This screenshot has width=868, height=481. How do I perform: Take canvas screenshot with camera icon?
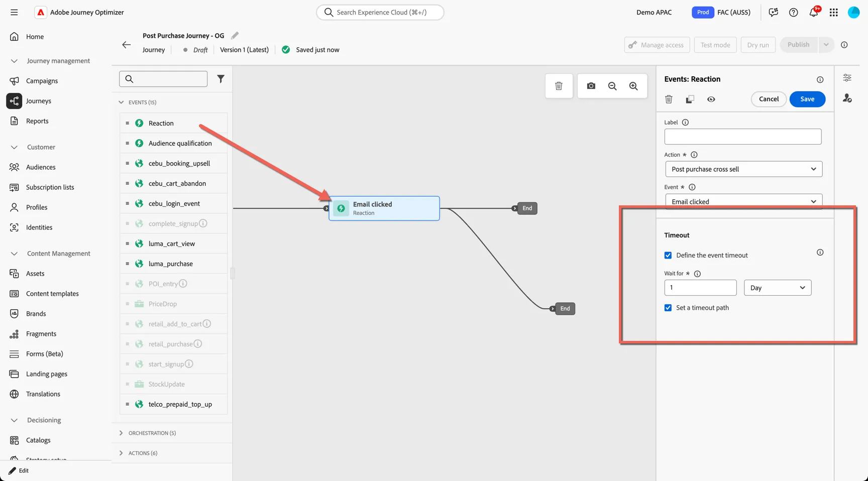pyautogui.click(x=591, y=86)
